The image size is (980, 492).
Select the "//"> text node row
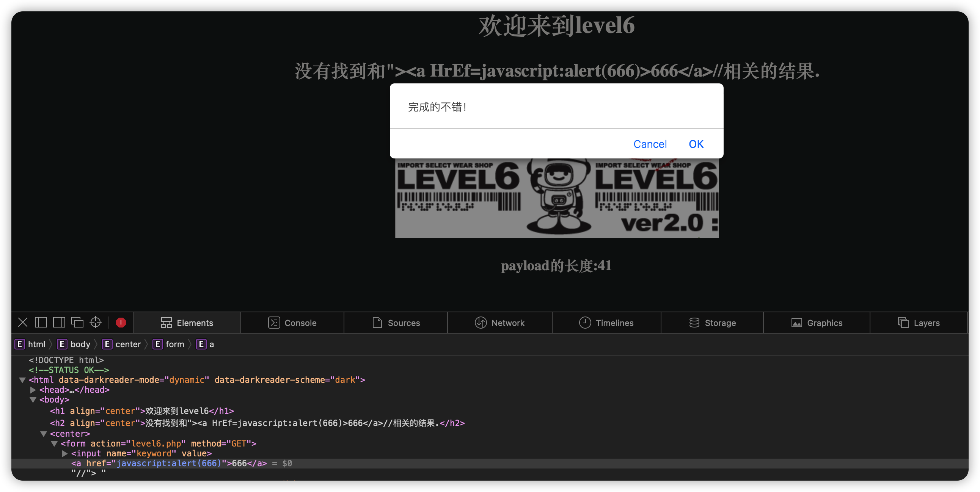coord(88,473)
